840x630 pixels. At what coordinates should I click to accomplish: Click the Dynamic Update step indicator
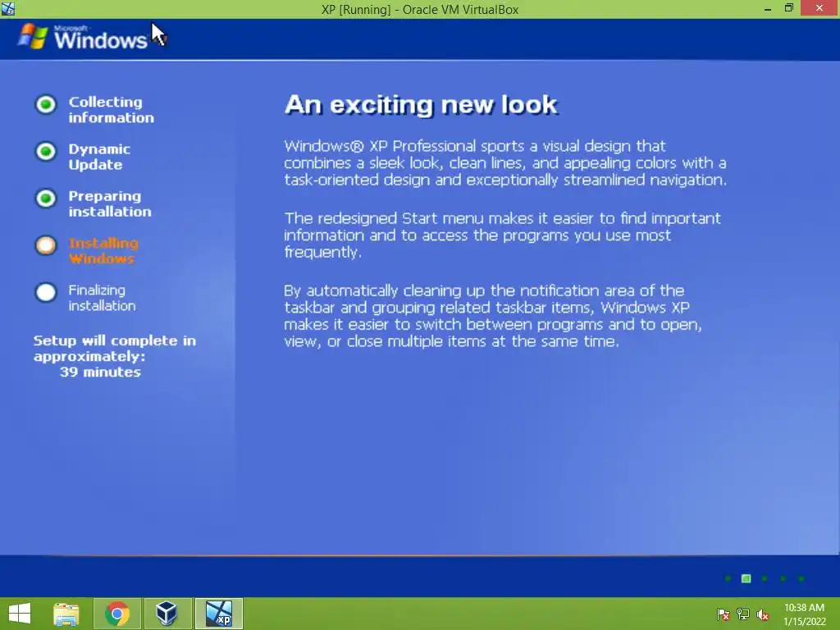[x=46, y=151]
